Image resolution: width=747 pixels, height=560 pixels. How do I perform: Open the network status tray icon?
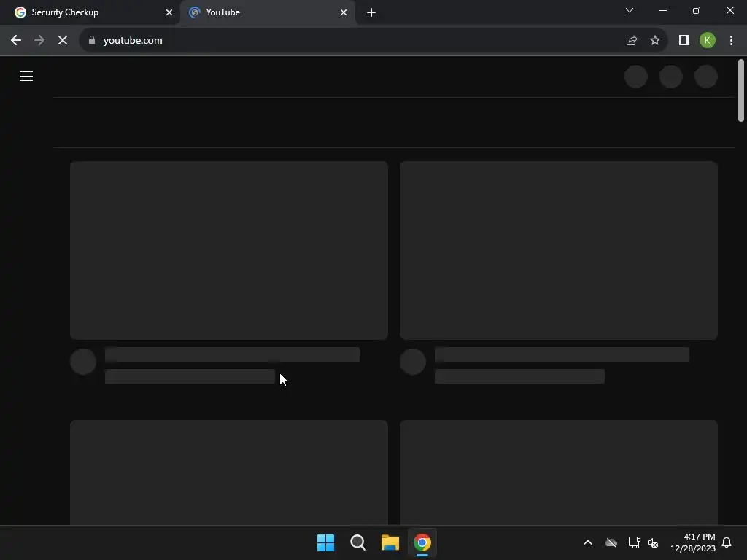634,542
